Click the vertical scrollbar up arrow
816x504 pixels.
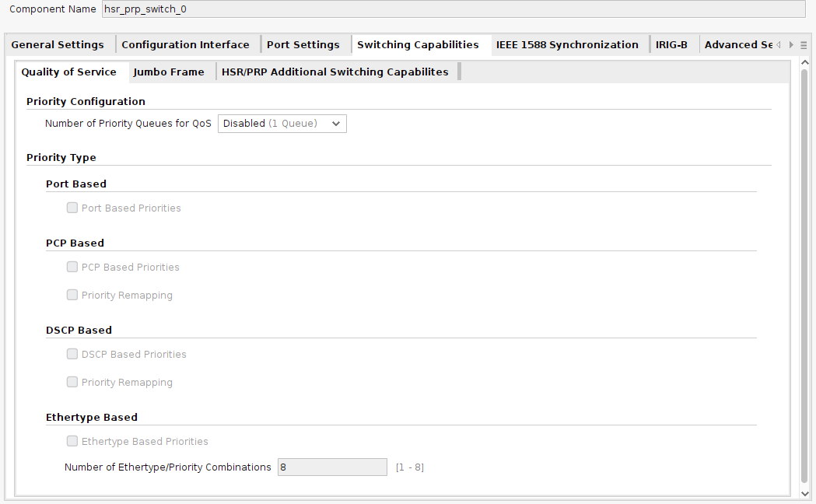point(804,62)
